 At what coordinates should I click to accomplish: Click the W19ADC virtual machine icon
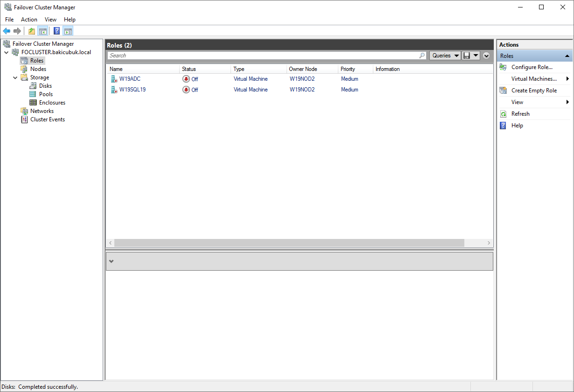click(x=114, y=79)
